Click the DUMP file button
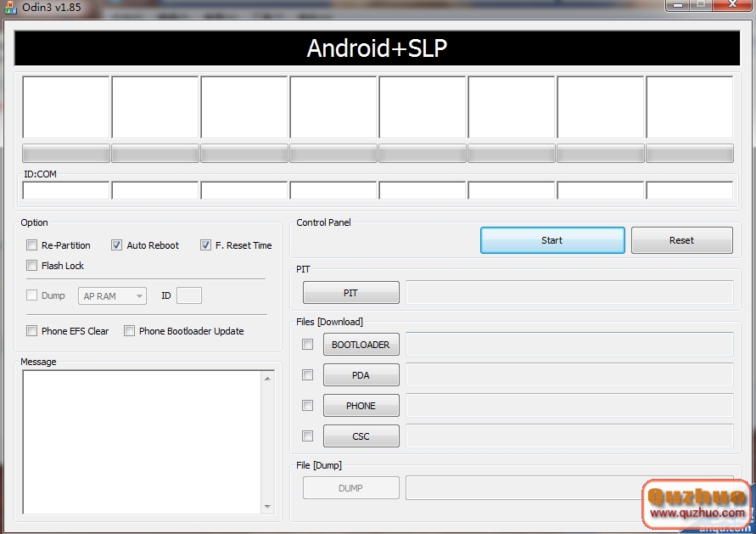This screenshot has width=756, height=534. pyautogui.click(x=351, y=487)
